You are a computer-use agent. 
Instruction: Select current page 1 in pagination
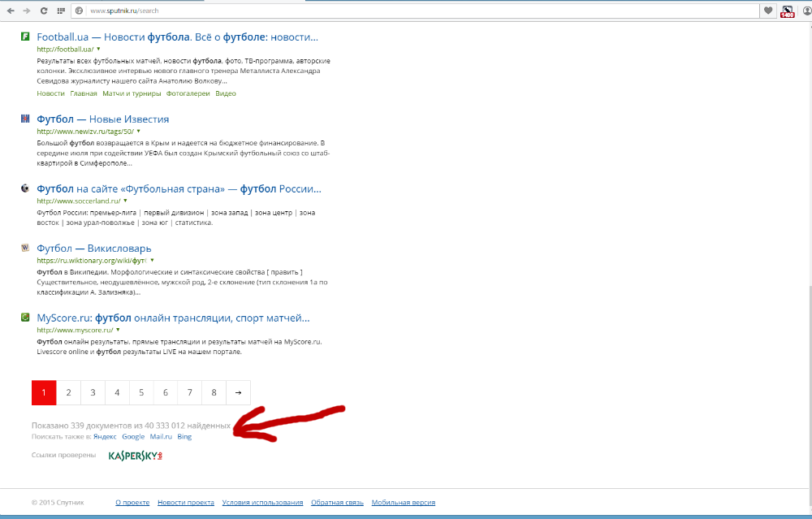[44, 392]
